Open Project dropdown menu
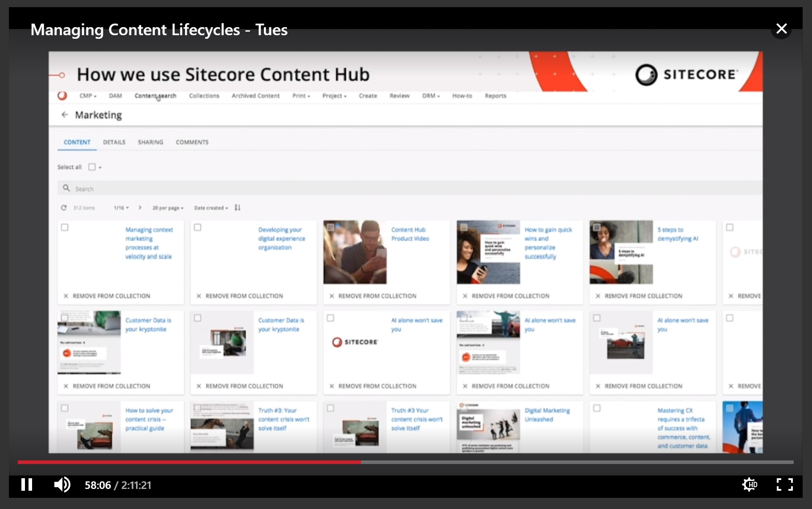 click(334, 96)
